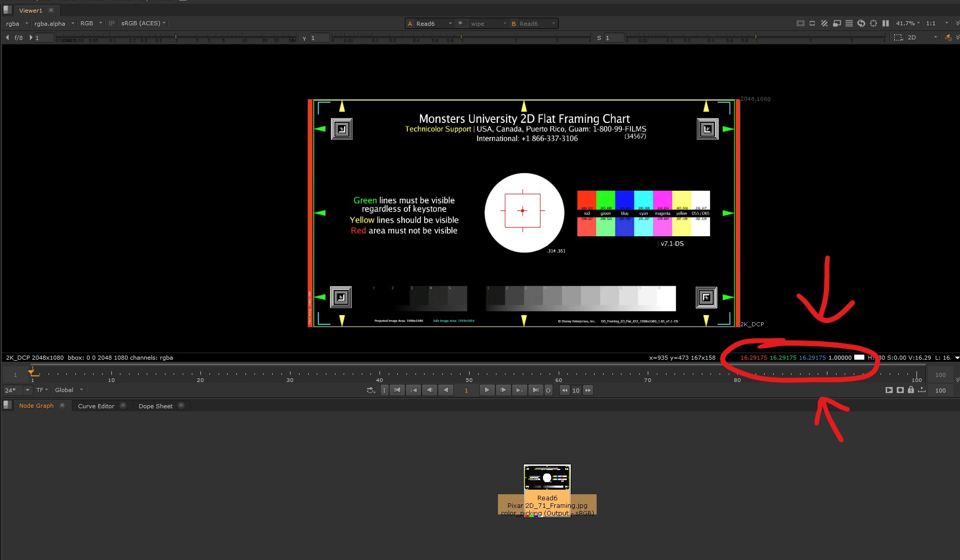Screen dimensions: 960x560
Task: Open the wipe composite mode dropdown
Action: [x=488, y=23]
